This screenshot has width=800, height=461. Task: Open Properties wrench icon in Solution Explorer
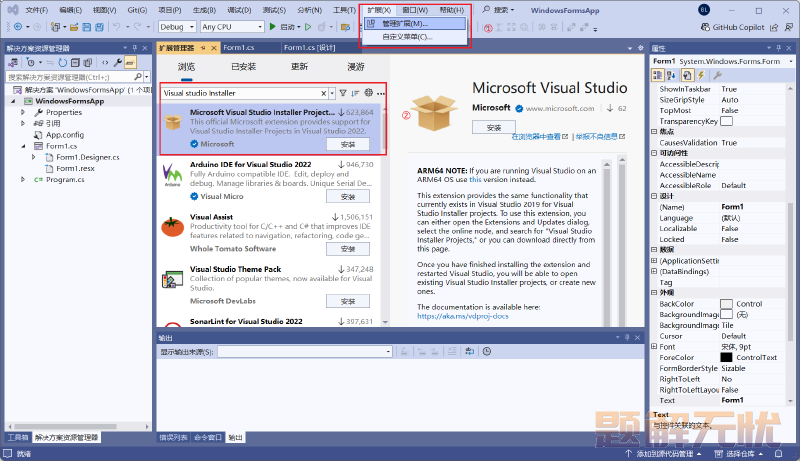[x=117, y=63]
